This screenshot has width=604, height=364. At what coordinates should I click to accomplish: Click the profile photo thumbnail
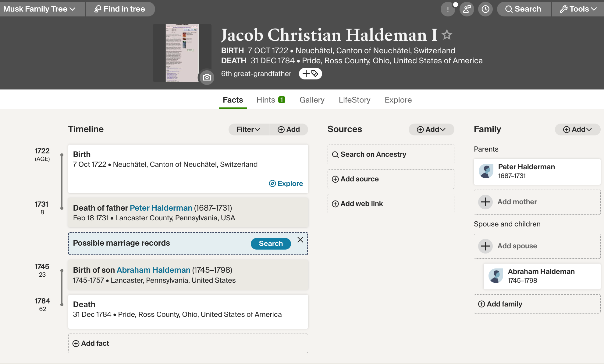[182, 53]
